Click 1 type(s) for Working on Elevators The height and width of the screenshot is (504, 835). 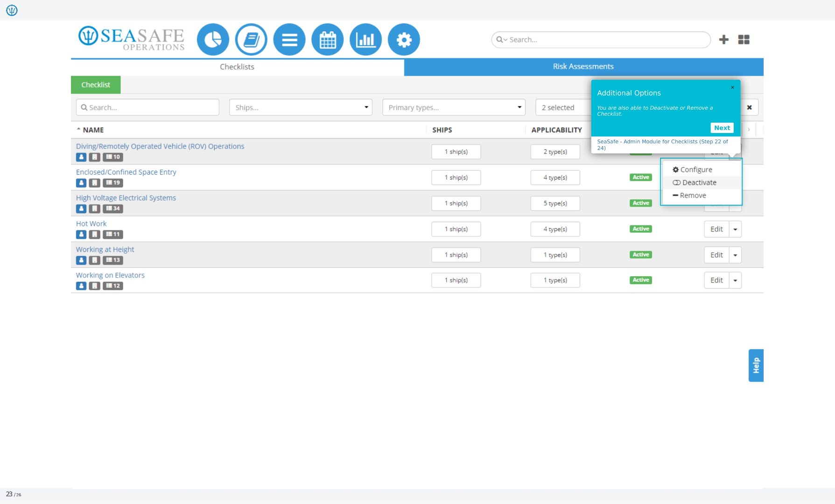[x=555, y=280]
